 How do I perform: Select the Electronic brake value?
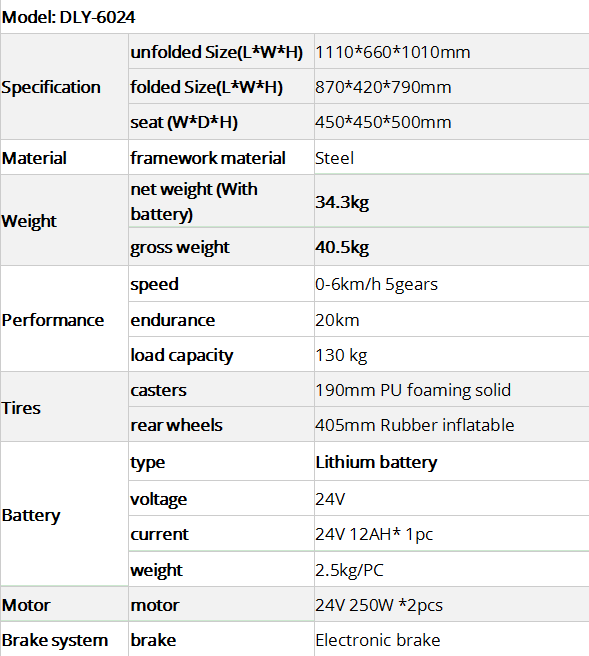coord(377,641)
